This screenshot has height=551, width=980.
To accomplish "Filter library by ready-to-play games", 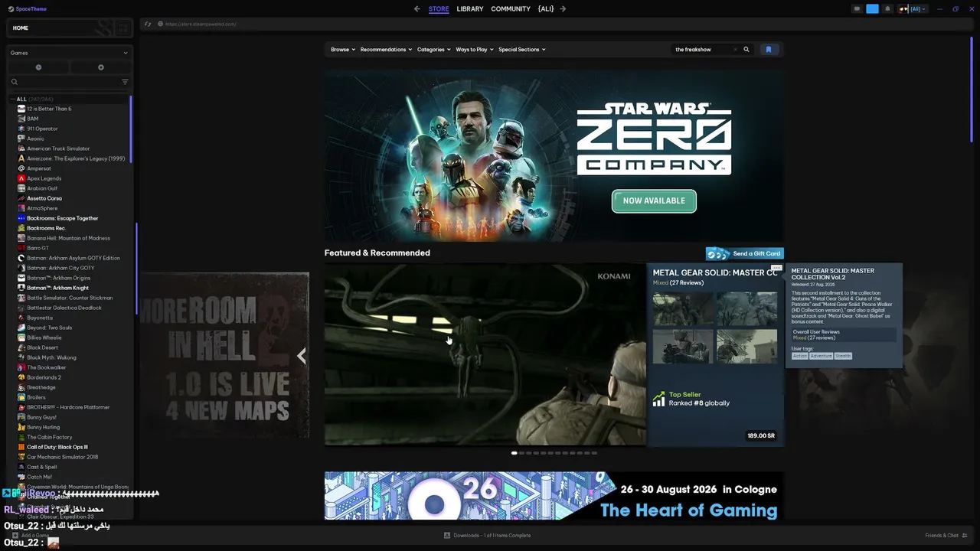I will click(100, 67).
